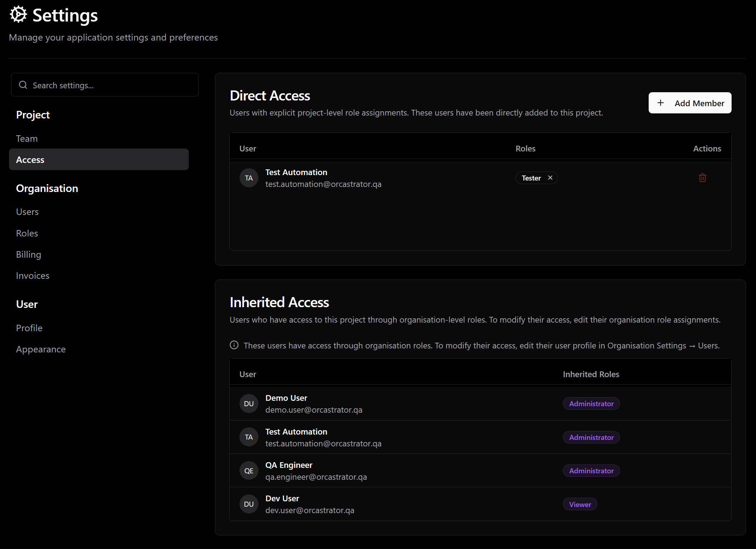Click the Actions column header
The height and width of the screenshot is (549, 756).
click(707, 149)
